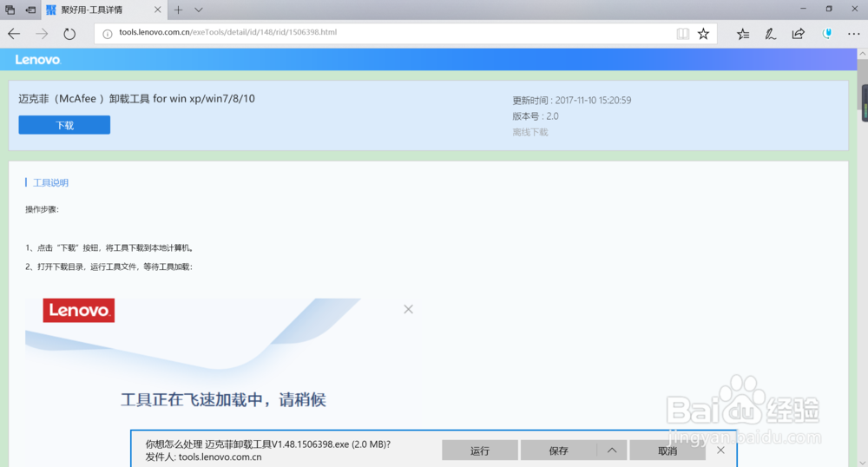Open the favorites hub icon
Viewport: 868px width, 467px height.
coord(743,34)
